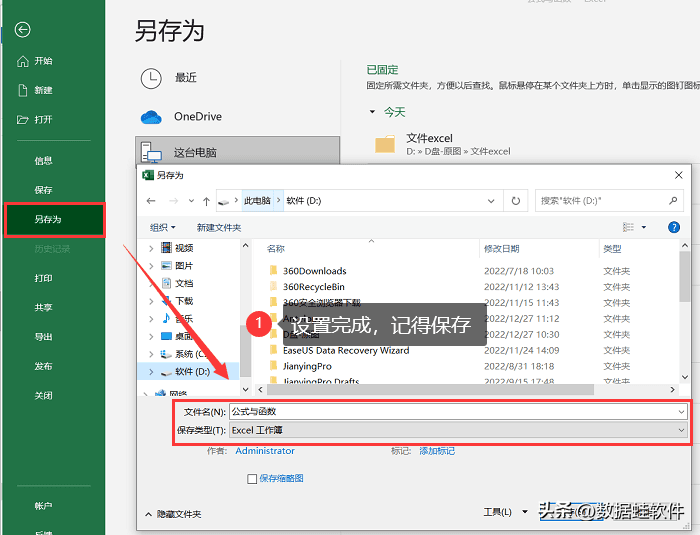Click the up-directory arrow in the dialog
Image resolution: width=700 pixels, height=535 pixels.
[x=206, y=200]
